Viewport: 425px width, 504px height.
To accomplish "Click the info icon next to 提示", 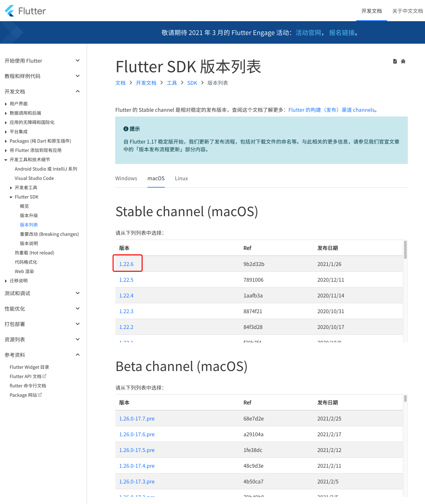I will point(126,129).
